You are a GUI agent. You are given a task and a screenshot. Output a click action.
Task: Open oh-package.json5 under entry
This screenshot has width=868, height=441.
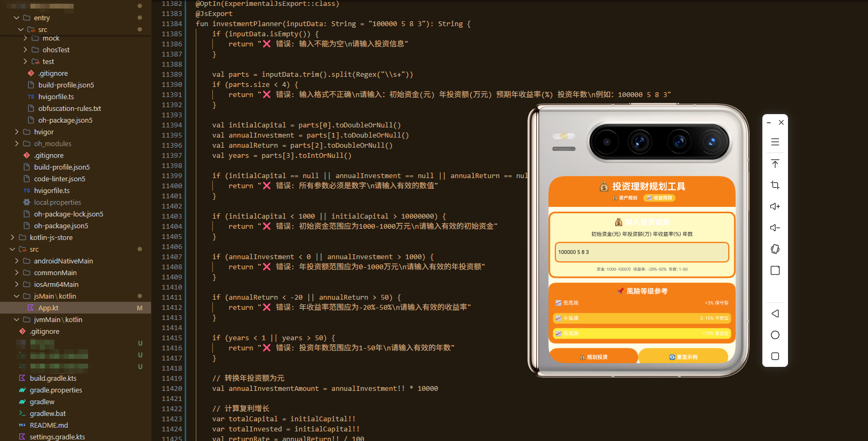(65, 120)
